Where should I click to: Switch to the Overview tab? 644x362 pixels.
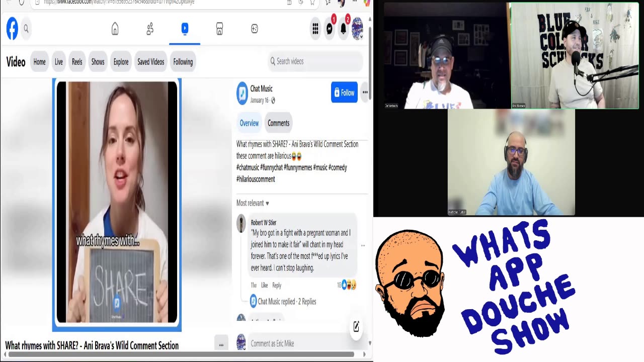[249, 123]
